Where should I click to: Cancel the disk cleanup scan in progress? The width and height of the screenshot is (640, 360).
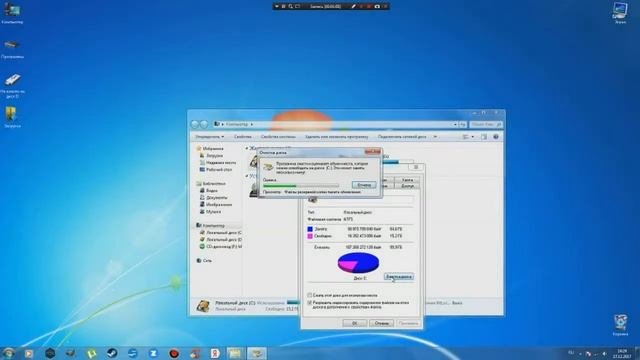364,185
